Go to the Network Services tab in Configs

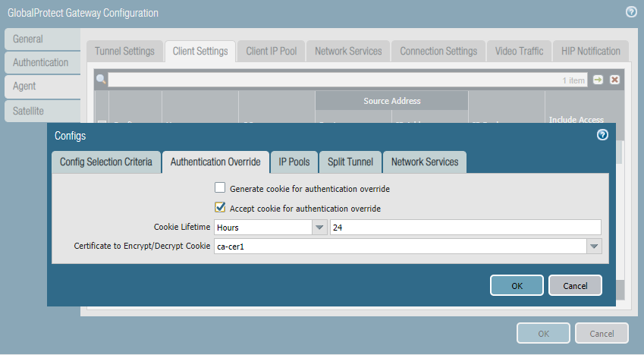[x=425, y=162]
